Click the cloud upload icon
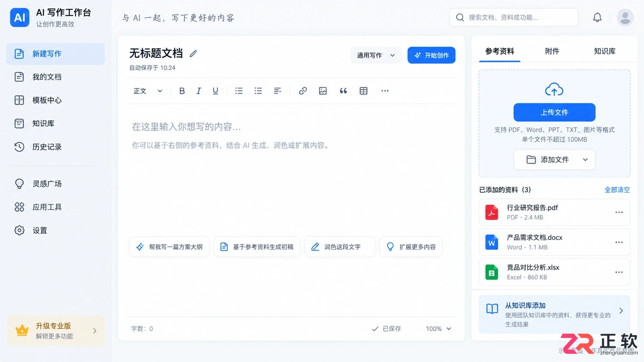644x362 pixels. tap(554, 89)
